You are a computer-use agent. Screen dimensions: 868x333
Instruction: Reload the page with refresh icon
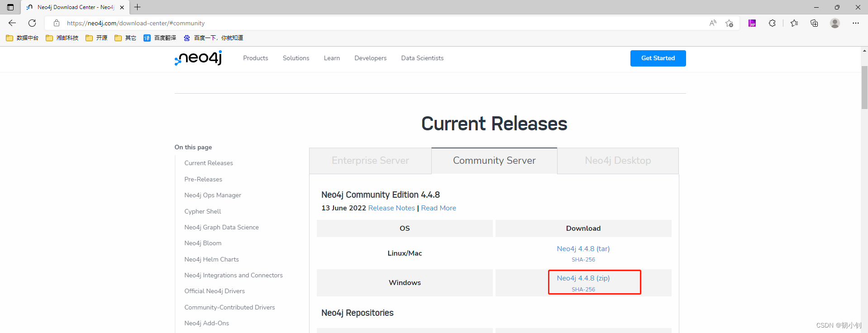tap(32, 23)
